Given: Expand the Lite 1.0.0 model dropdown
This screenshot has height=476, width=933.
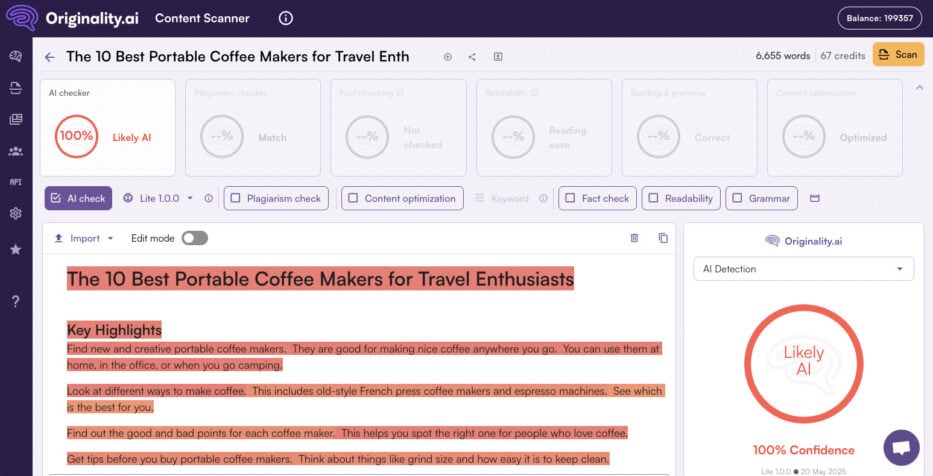Looking at the screenshot, I should (x=159, y=198).
